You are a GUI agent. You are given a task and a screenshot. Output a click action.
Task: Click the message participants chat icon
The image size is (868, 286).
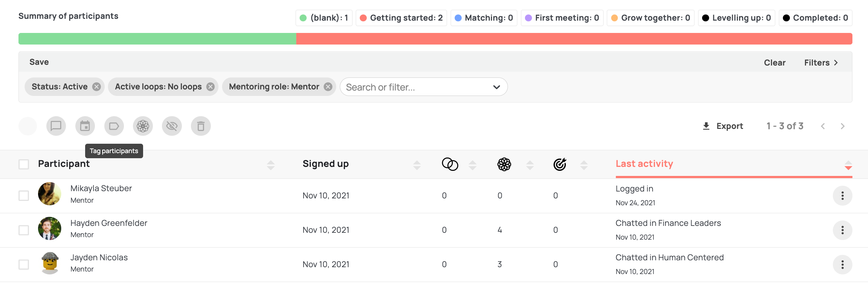pos(56,126)
